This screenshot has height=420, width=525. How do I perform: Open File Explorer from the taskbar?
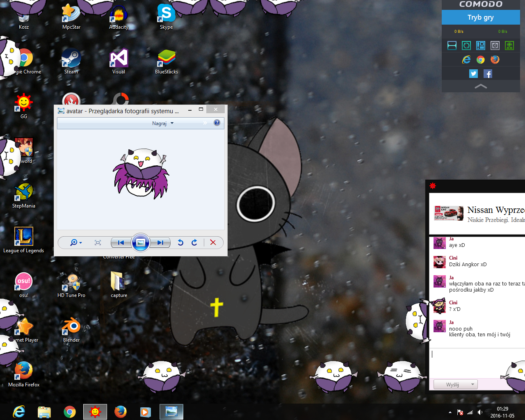[x=44, y=411]
